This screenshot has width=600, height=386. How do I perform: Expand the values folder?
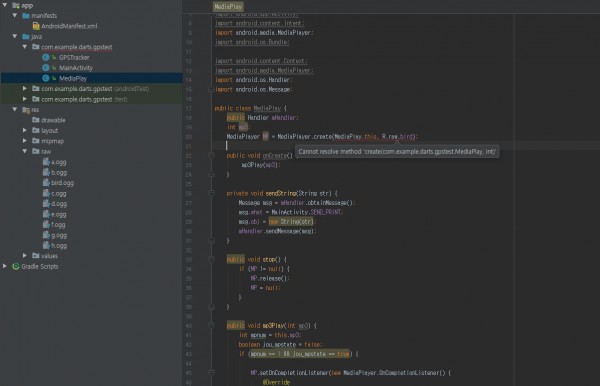coord(25,255)
